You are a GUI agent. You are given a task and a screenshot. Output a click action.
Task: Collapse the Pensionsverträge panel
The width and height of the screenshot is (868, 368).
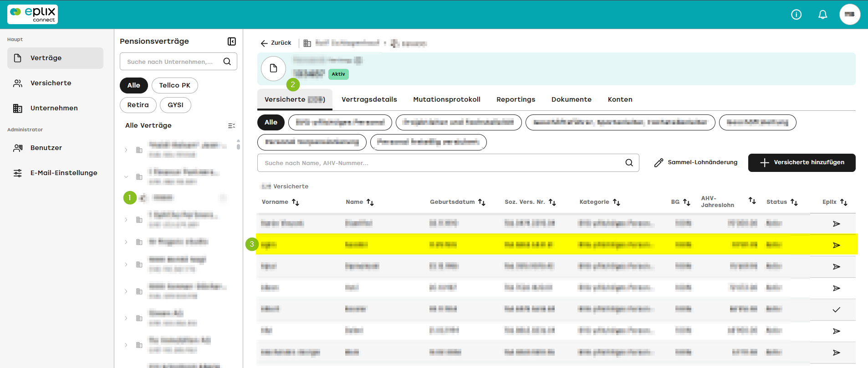click(x=232, y=41)
